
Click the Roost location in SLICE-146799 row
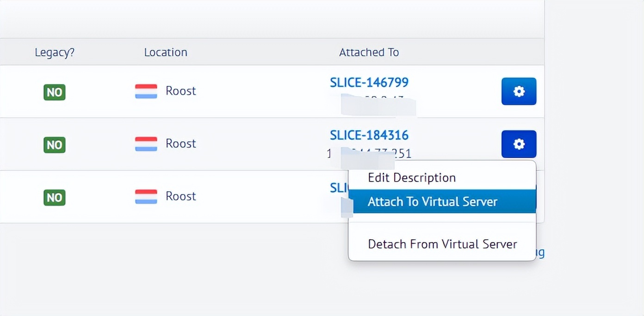click(181, 91)
